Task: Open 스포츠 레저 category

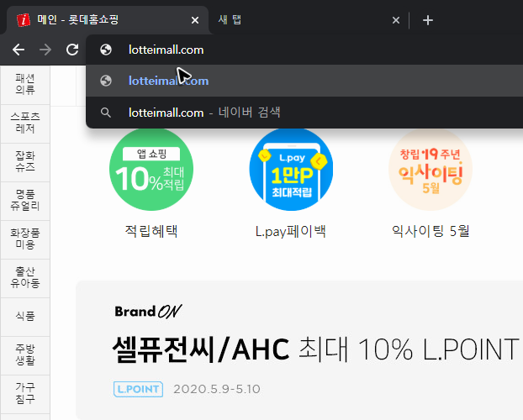Action: click(25, 123)
